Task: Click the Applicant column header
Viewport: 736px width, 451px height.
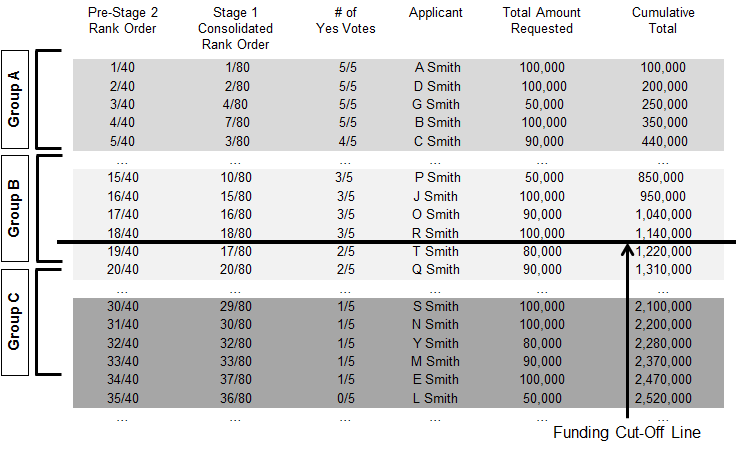Action: tap(436, 13)
